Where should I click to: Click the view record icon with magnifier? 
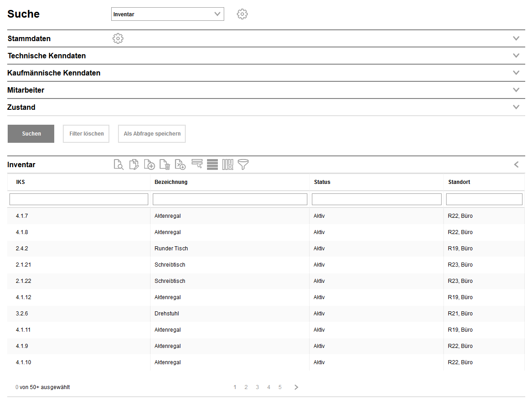(x=118, y=164)
